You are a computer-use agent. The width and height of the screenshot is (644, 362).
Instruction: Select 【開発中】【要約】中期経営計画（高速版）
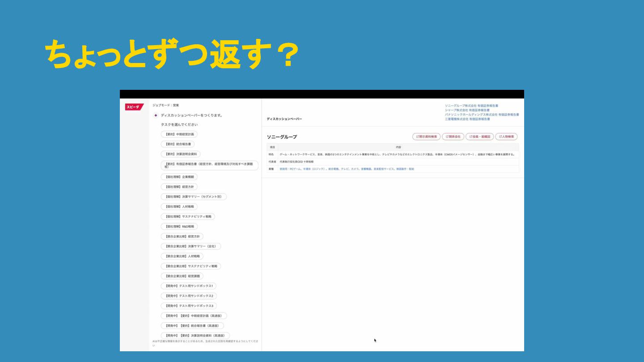pyautogui.click(x=194, y=316)
